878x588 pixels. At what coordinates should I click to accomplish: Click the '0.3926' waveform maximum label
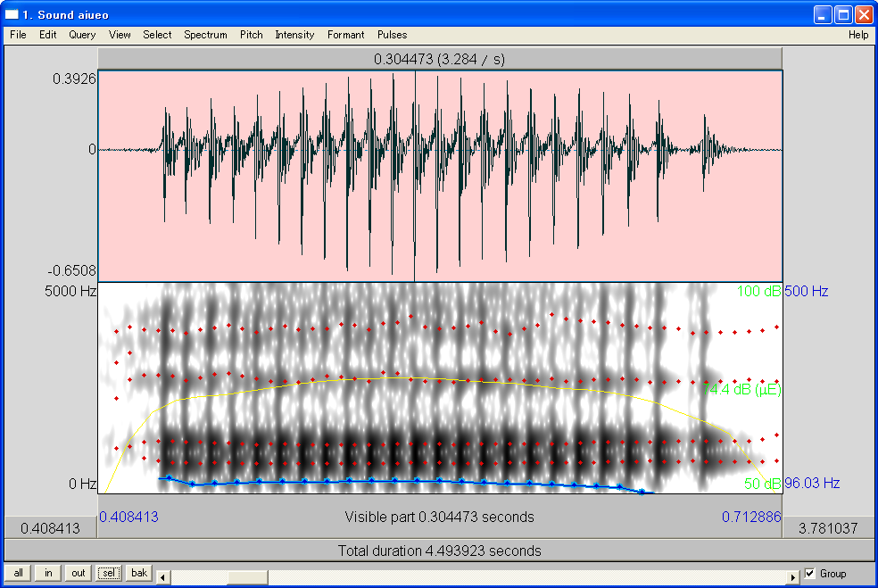[74, 79]
